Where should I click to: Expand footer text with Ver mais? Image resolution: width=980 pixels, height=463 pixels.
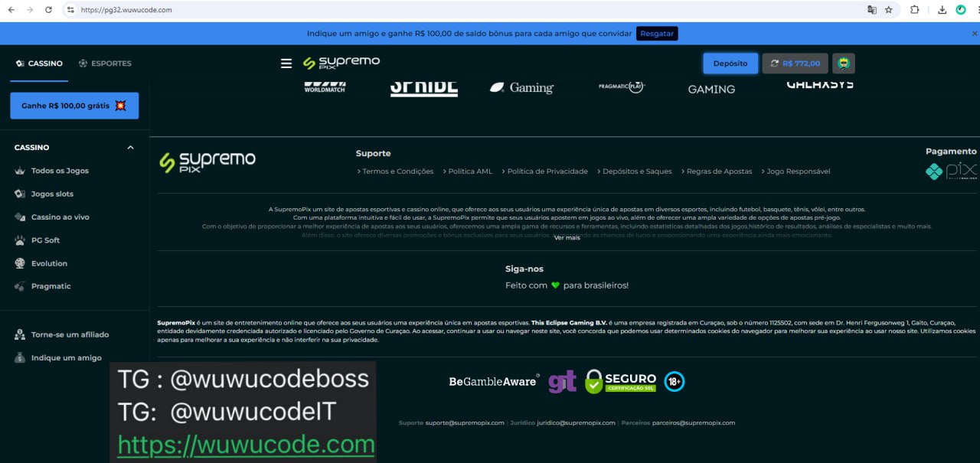567,238
